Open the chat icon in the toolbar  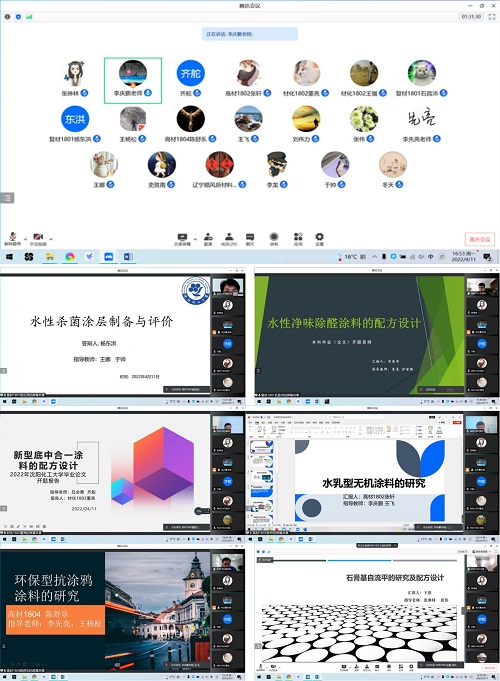[250, 239]
